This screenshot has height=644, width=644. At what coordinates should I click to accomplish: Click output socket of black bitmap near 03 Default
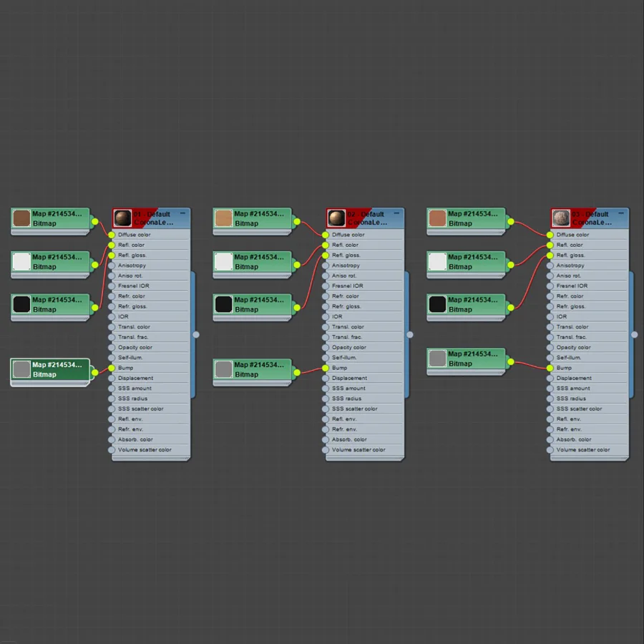pos(510,308)
